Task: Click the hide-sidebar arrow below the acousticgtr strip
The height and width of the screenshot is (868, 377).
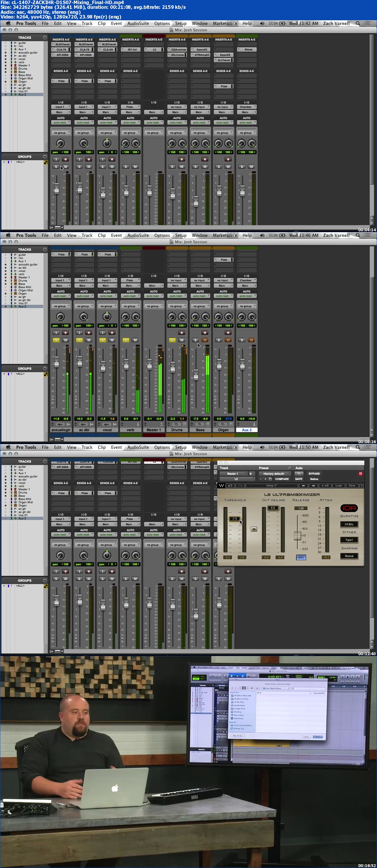Action: 51,439
